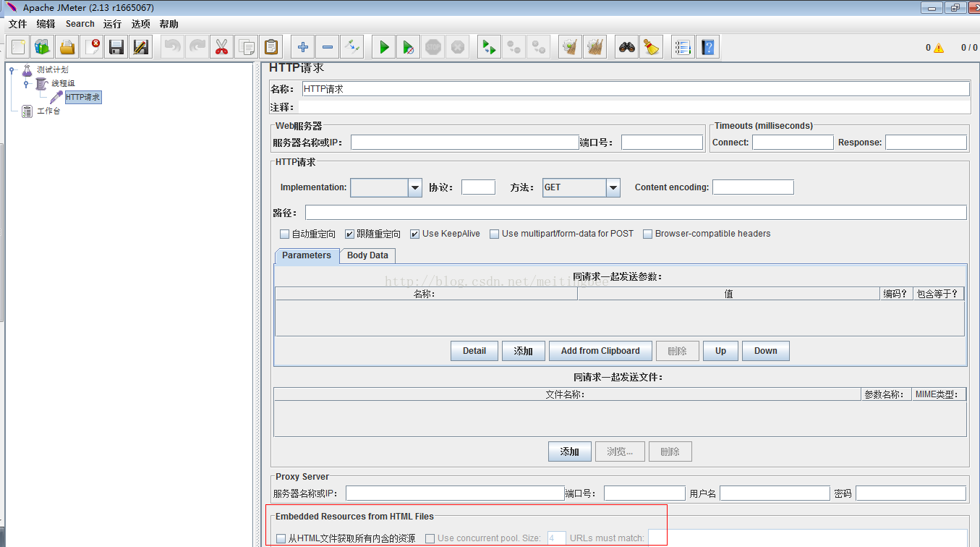Open Search with binoculars icon

pos(627,48)
